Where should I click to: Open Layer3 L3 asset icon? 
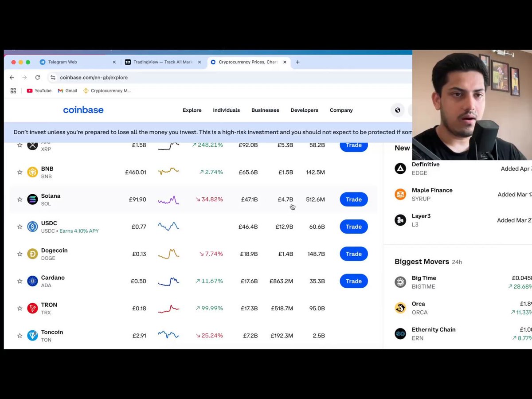point(400,220)
